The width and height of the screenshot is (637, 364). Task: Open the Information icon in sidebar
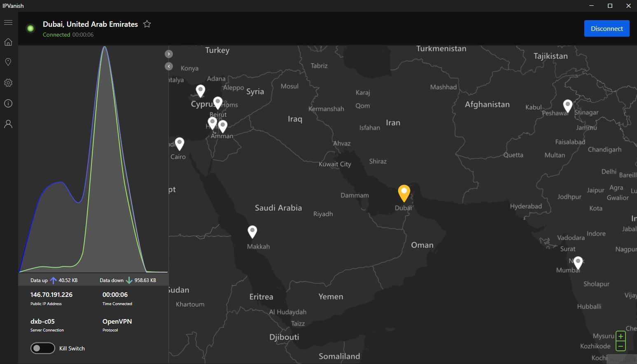pyautogui.click(x=8, y=103)
